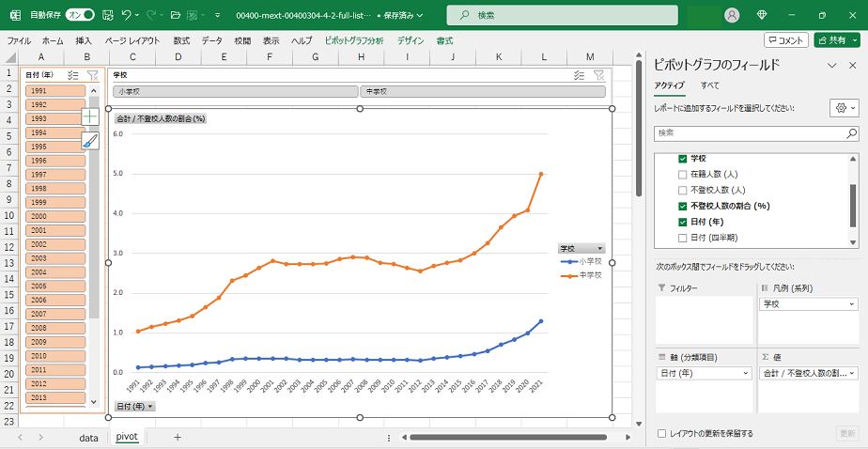Click the chart elements plus button
This screenshot has width=868, height=449.
[x=90, y=116]
